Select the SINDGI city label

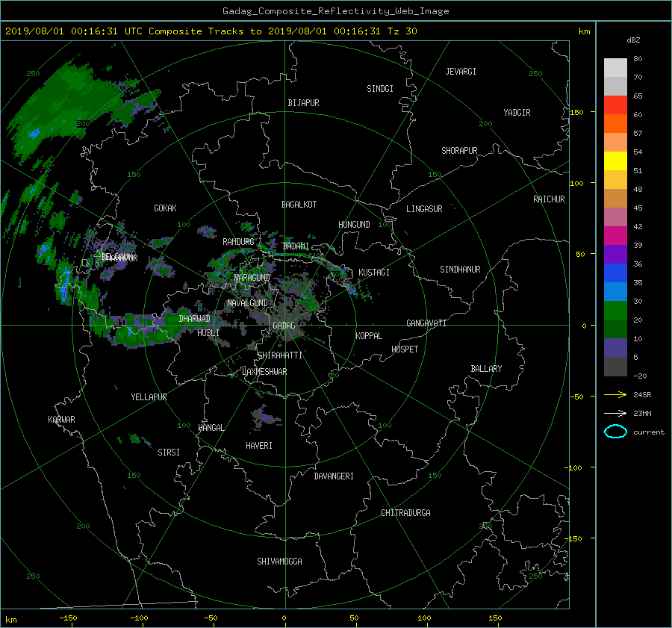click(380, 89)
